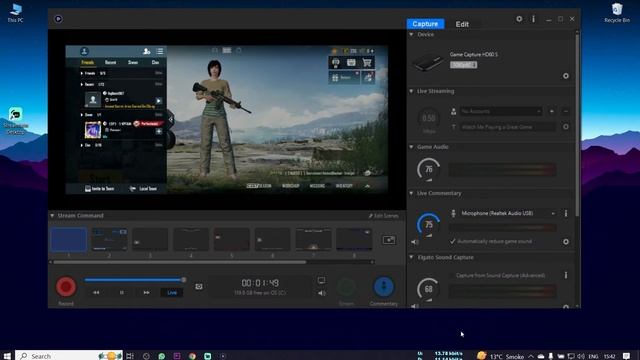
Task: Select Stream Command scene 7 thumbnail
Action: pyautogui.click(x=313, y=240)
